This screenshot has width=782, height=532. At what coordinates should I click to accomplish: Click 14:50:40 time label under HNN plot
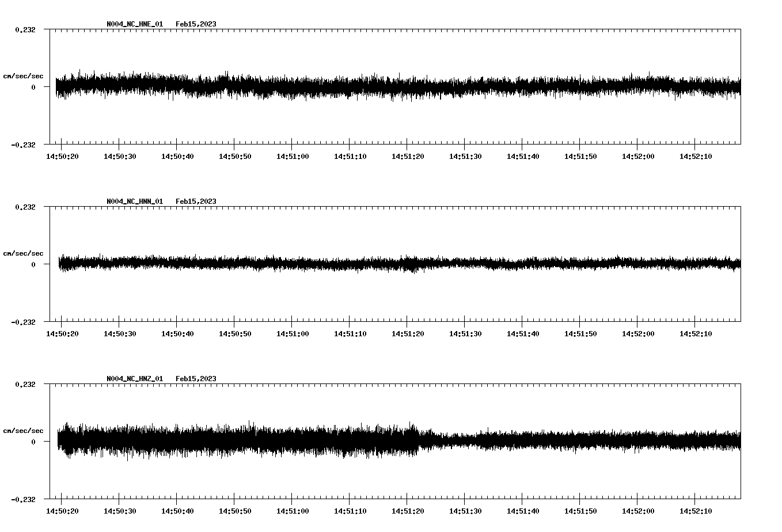click(x=177, y=334)
